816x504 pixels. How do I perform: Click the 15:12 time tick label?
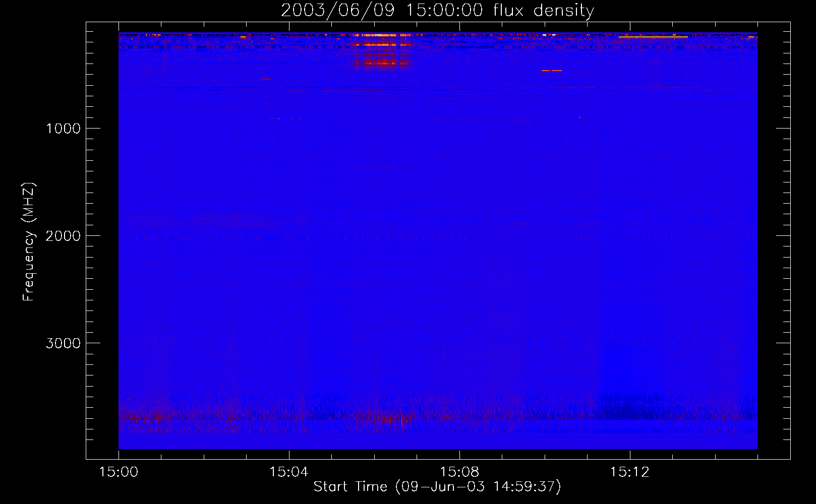pyautogui.click(x=630, y=472)
